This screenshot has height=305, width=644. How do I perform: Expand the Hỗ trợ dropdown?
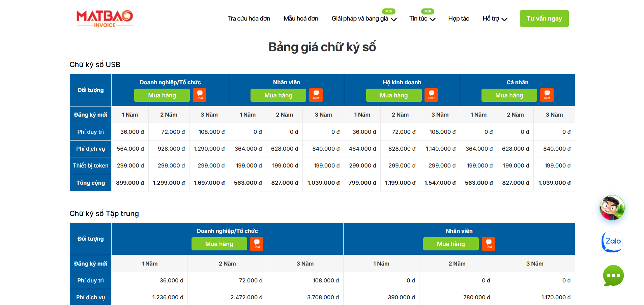point(495,19)
